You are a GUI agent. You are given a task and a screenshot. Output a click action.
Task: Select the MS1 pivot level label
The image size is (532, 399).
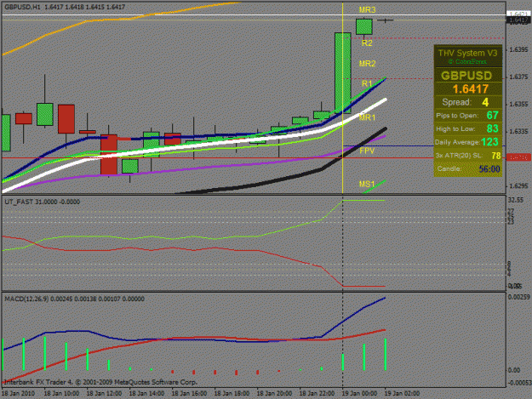pyautogui.click(x=367, y=184)
